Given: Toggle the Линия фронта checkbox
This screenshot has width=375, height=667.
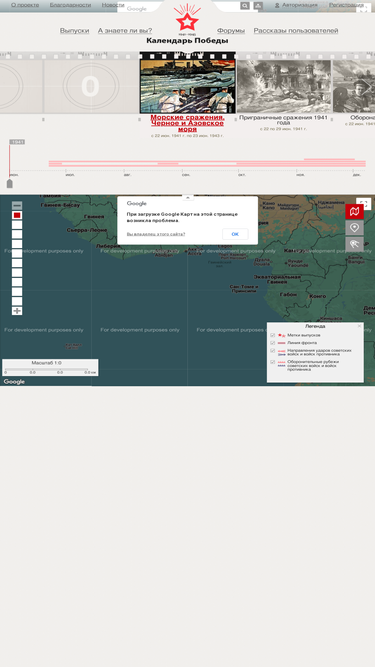Looking at the screenshot, I should (x=273, y=342).
